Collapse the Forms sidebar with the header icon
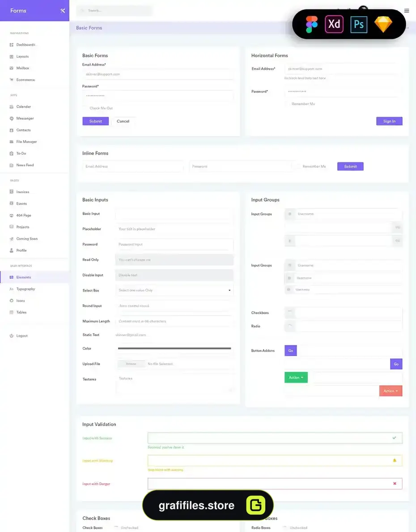This screenshot has width=416, height=532. [63, 11]
